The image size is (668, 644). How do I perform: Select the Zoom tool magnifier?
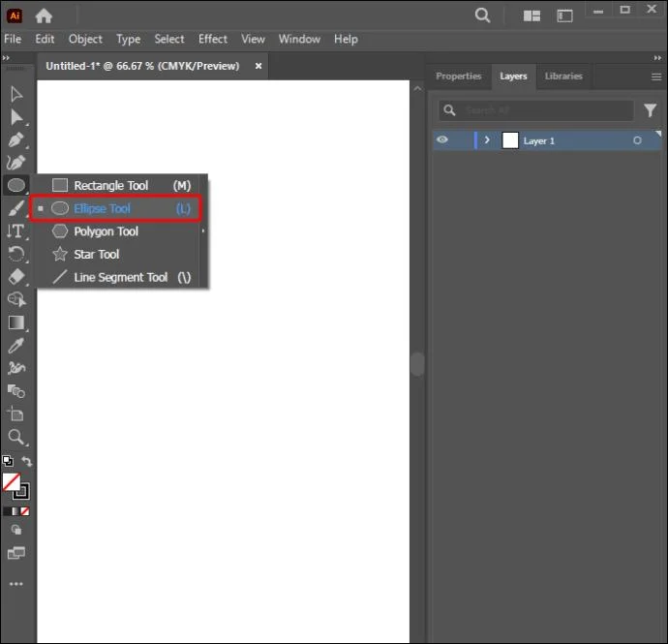coord(15,438)
